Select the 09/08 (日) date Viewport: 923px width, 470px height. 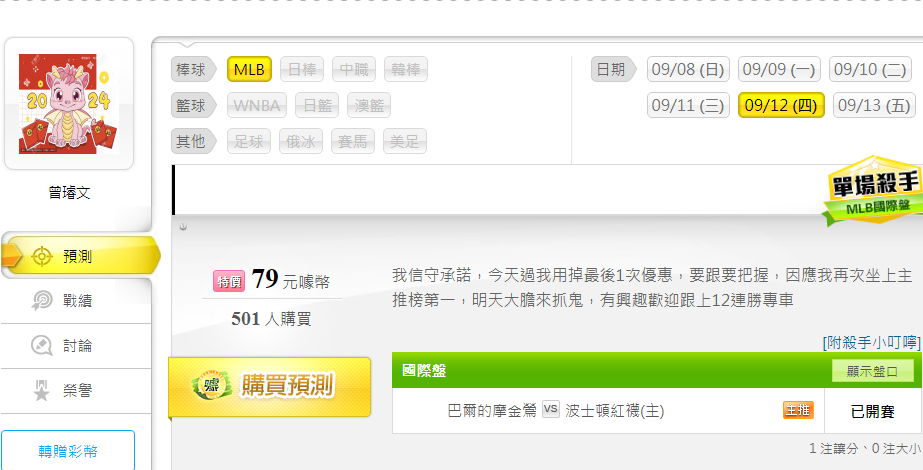688,69
